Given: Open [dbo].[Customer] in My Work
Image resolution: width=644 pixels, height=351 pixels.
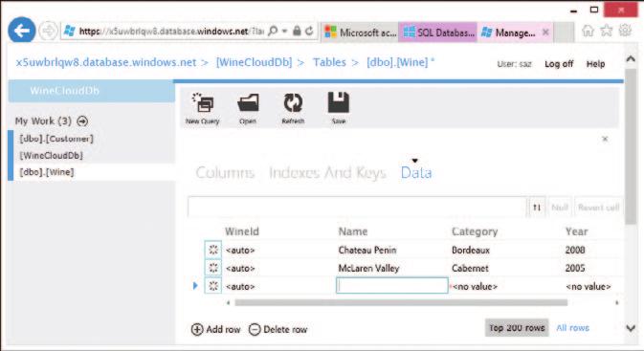Looking at the screenshot, I should 56,139.
